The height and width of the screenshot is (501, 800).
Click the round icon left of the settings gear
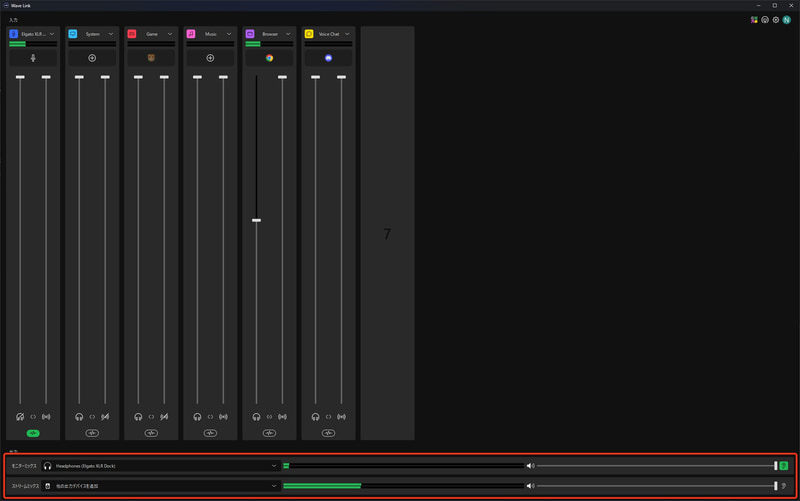tap(765, 20)
